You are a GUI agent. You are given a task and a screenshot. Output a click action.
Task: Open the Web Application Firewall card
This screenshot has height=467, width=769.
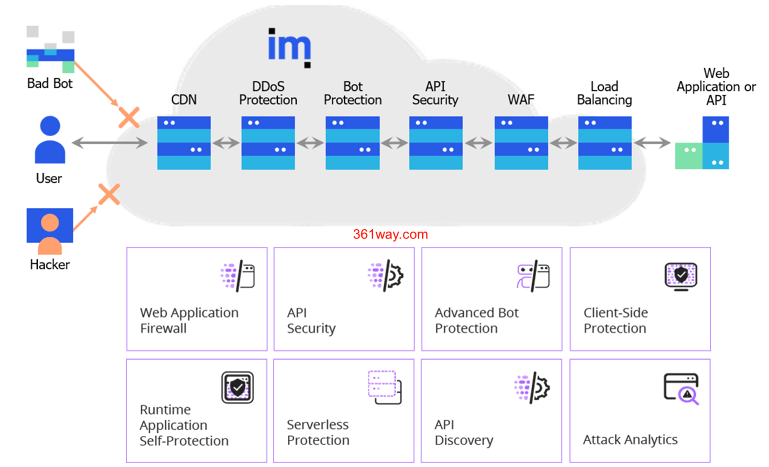(197, 299)
